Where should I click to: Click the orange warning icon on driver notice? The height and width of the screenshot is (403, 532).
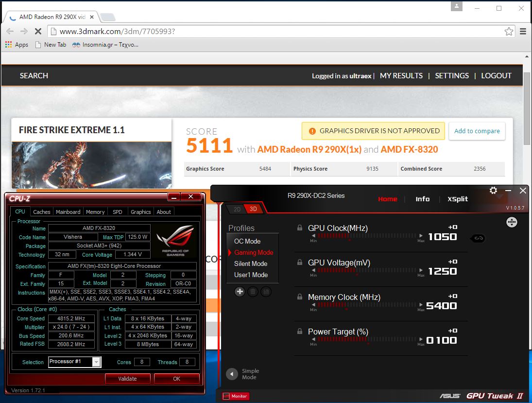[312, 131]
